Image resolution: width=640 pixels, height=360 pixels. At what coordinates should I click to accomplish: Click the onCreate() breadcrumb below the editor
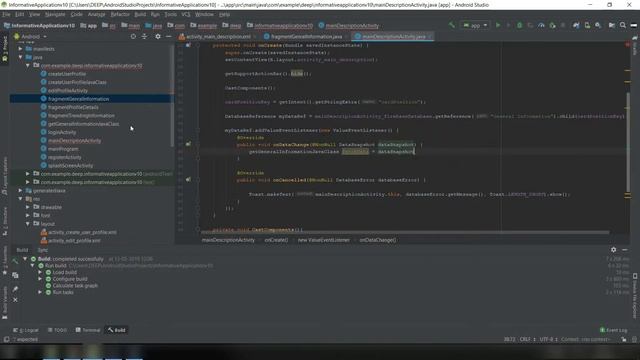(276, 240)
